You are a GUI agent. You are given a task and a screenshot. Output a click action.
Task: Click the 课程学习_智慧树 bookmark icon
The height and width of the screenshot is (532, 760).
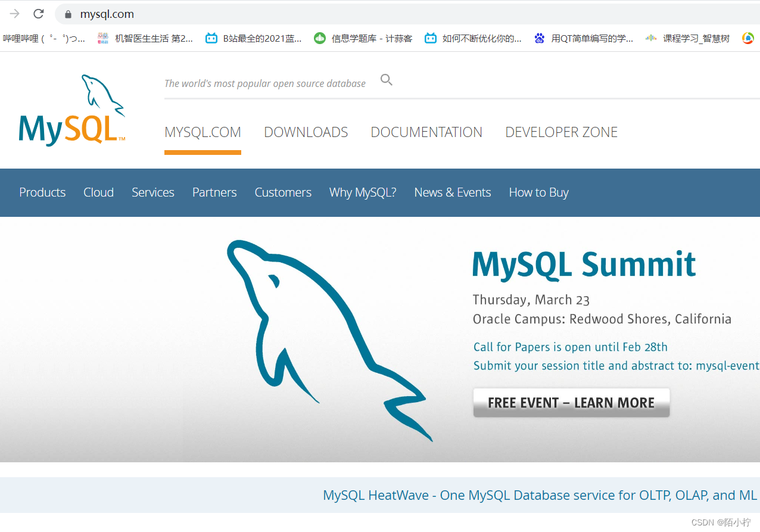tap(651, 38)
